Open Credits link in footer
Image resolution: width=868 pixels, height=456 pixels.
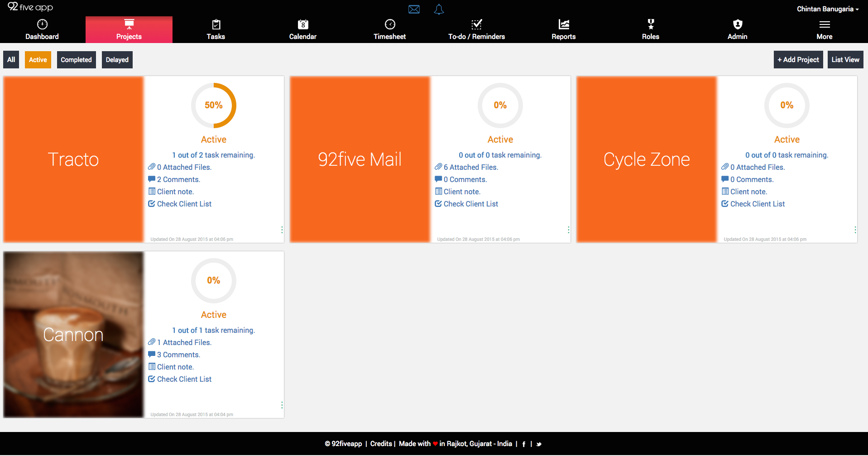381,444
